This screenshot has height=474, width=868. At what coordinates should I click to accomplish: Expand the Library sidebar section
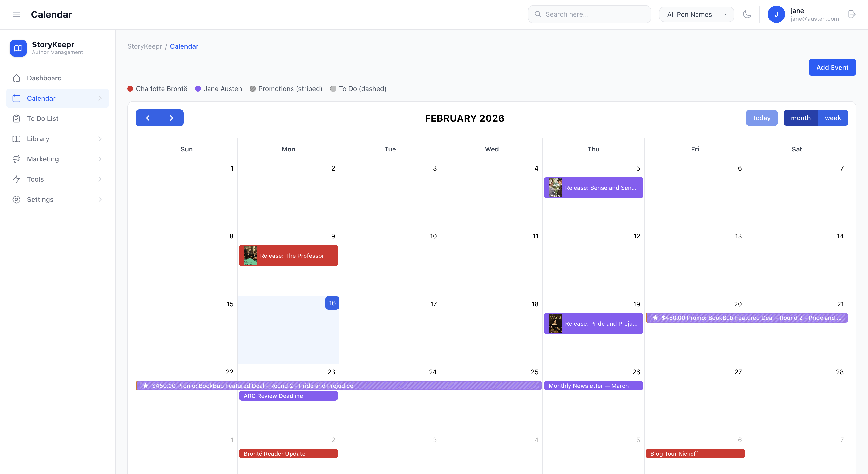coord(100,138)
